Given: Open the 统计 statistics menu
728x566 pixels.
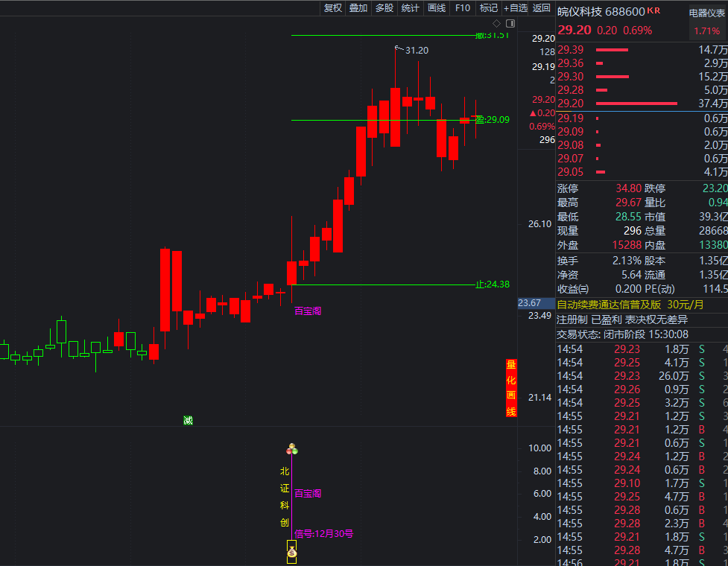Looking at the screenshot, I should point(411,8).
